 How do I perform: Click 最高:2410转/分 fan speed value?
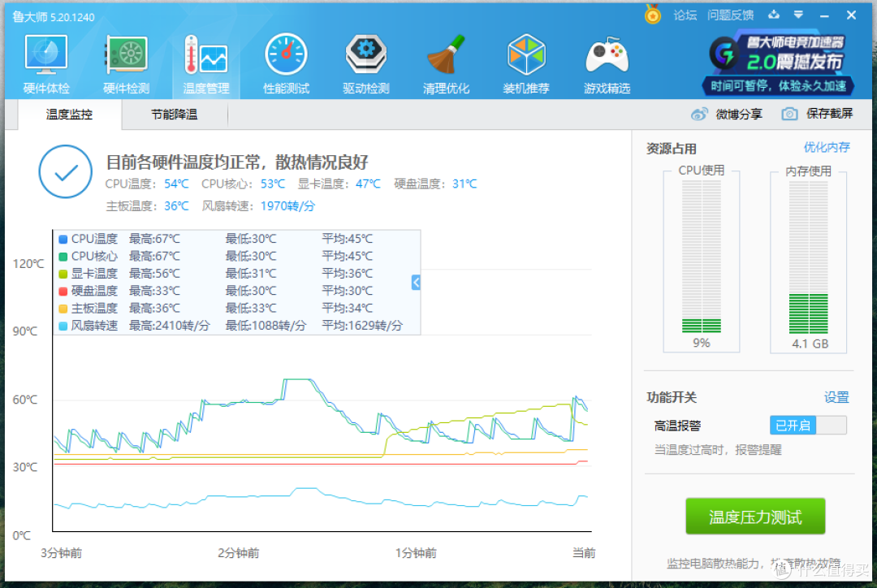170,326
